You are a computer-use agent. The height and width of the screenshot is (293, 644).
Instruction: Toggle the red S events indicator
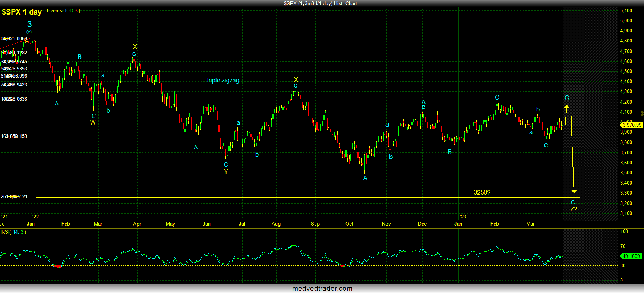tap(76, 11)
